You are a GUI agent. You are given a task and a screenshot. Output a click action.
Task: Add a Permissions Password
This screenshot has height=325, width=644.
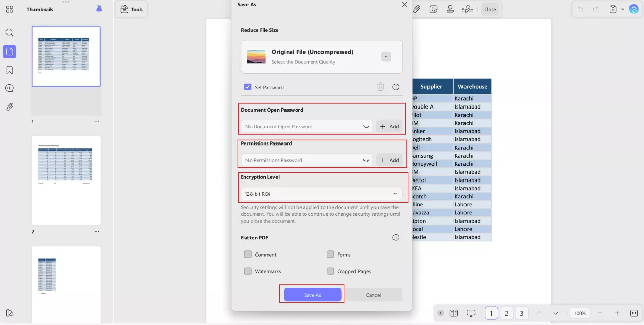(389, 160)
